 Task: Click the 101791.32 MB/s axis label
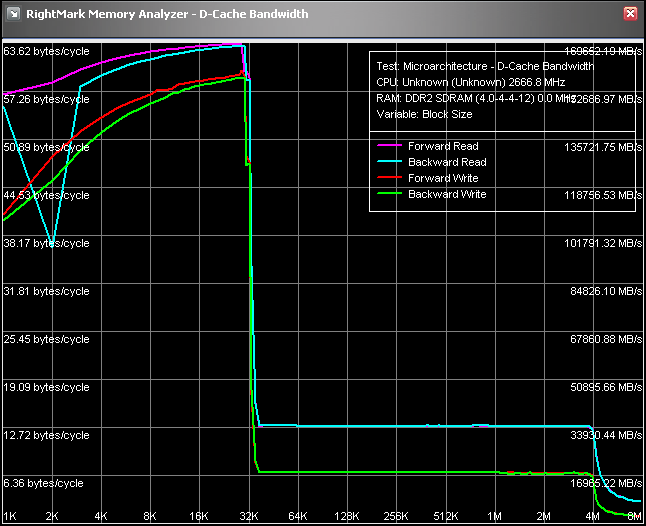(603, 243)
